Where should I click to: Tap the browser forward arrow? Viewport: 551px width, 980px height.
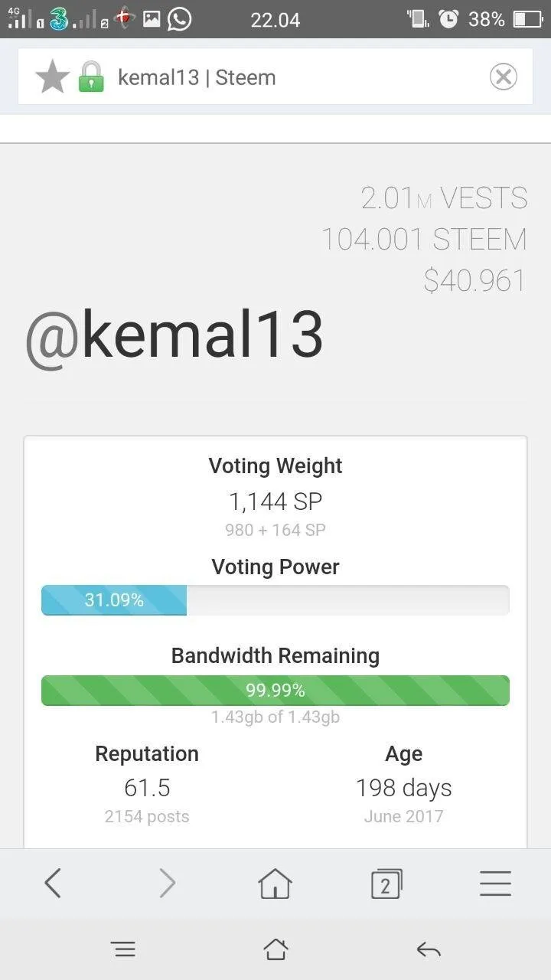pos(168,884)
